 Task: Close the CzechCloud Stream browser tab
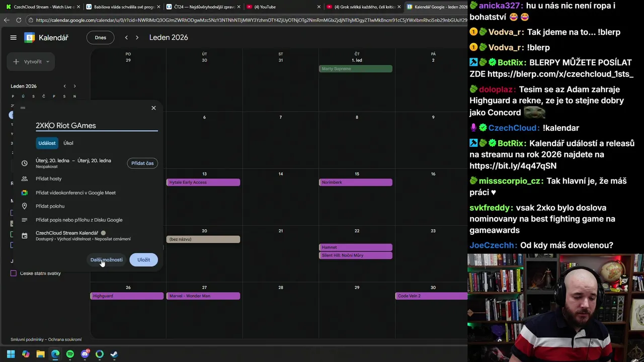[78, 7]
